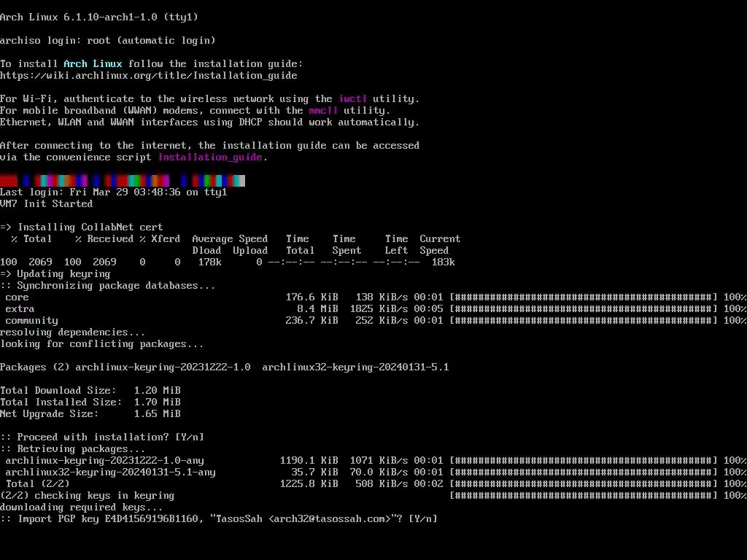This screenshot has height=560, width=747.
Task: Click the 183k current speed value
Action: click(x=443, y=262)
